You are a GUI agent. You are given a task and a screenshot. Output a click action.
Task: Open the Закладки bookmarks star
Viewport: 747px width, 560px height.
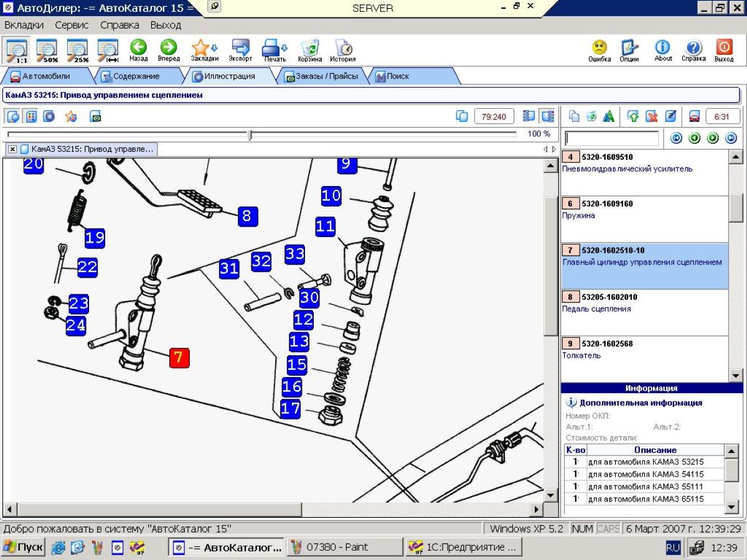click(x=204, y=50)
